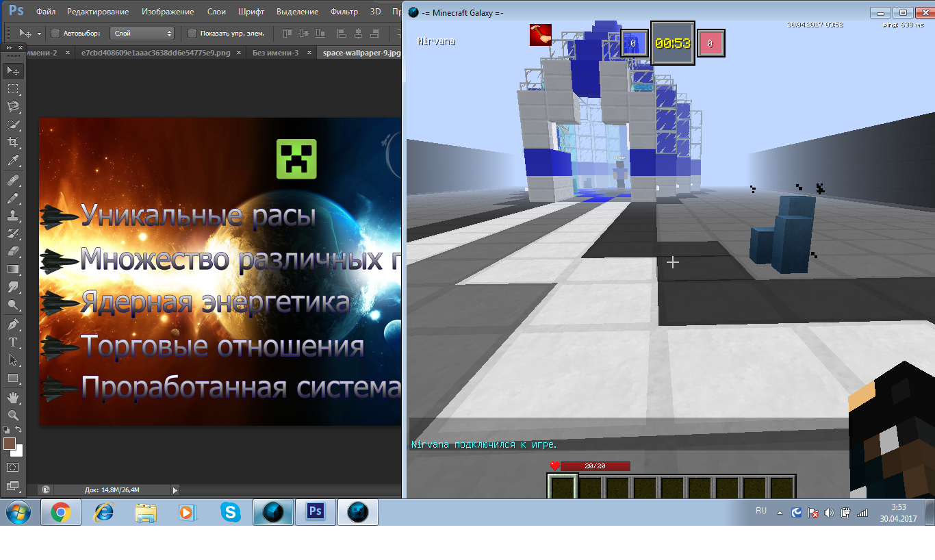935x560 pixels.
Task: Click the RU language indicator
Action: point(761,511)
